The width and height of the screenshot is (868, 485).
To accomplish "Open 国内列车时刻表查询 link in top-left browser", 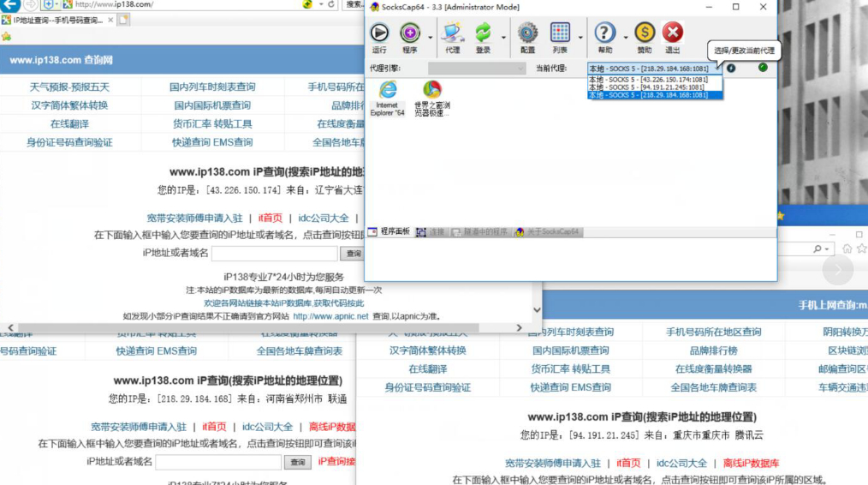I will (212, 87).
